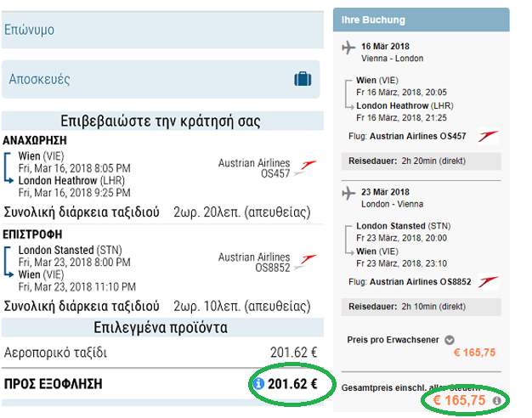Click Fr 23 März, 2018, 20:00
The height and width of the screenshot is (418, 532).
coord(401,238)
